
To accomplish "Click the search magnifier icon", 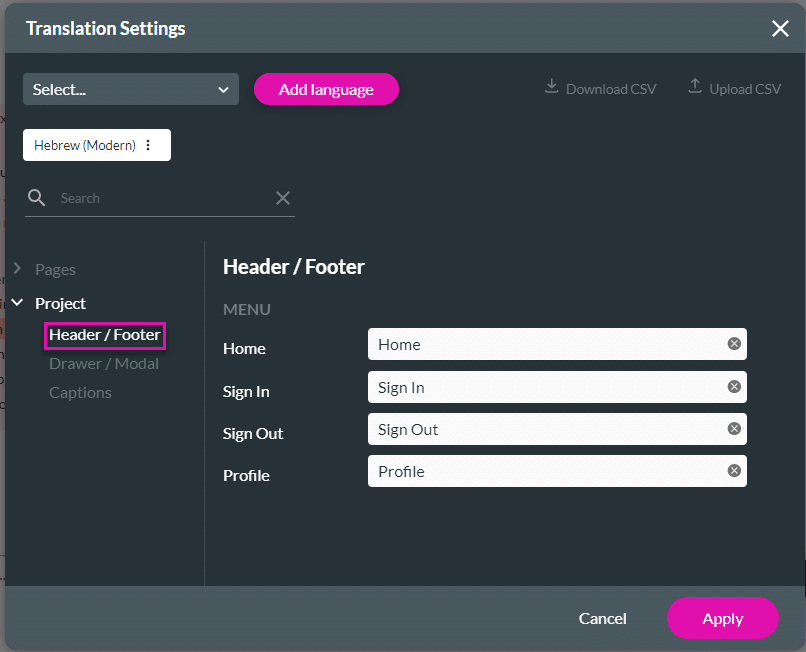I will point(37,198).
